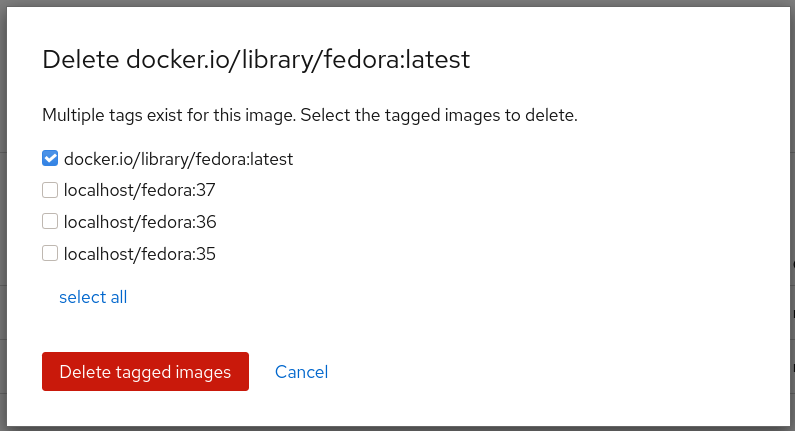The height and width of the screenshot is (431, 795).
Task: Uncheck the docker.io/library/fedora:latest checkbox
Action: pyautogui.click(x=50, y=158)
